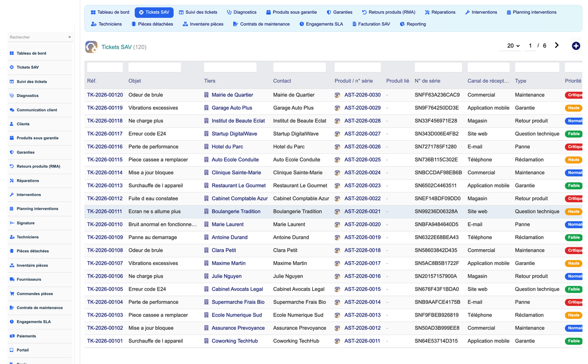Click the Clients person icon in sidebar
Viewport: 588px width, 364px height.
coord(12,124)
